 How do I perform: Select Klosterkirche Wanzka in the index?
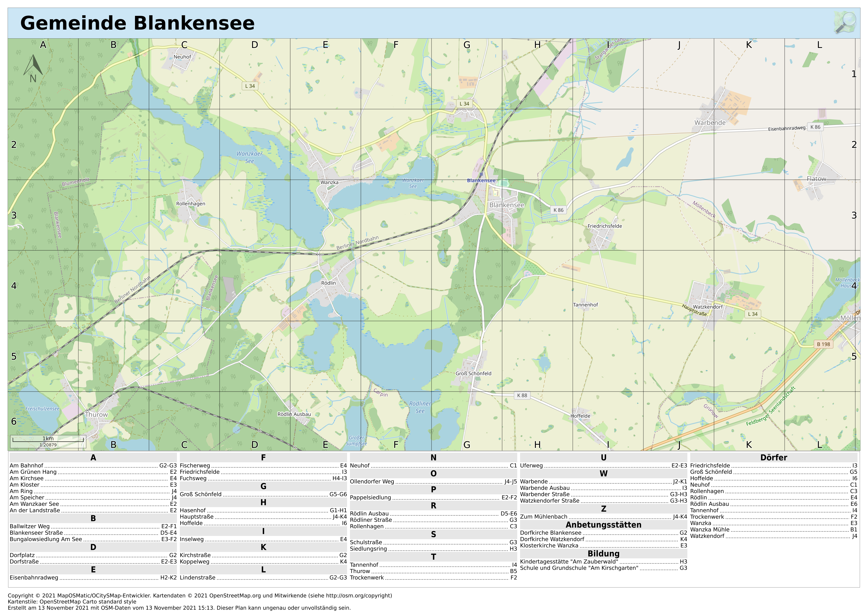click(549, 546)
